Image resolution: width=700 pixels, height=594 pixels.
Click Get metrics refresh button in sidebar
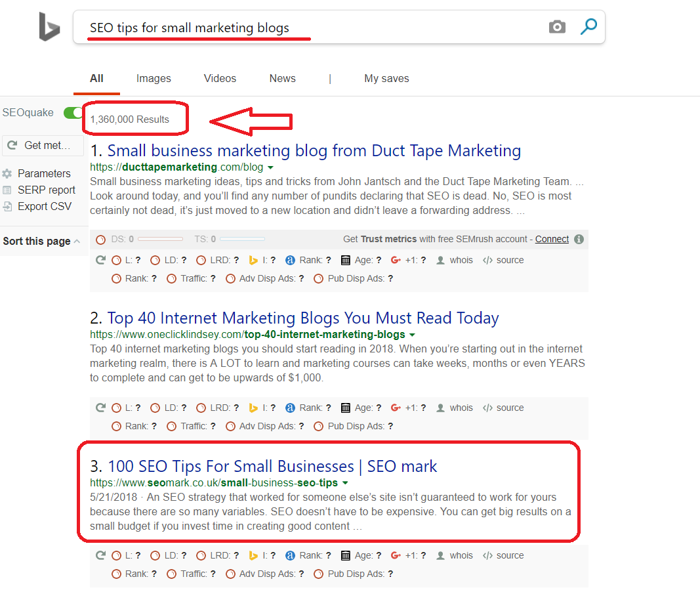coord(43,146)
